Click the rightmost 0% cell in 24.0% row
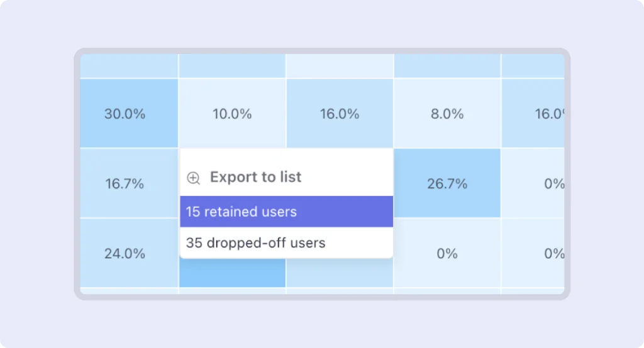 click(x=546, y=253)
